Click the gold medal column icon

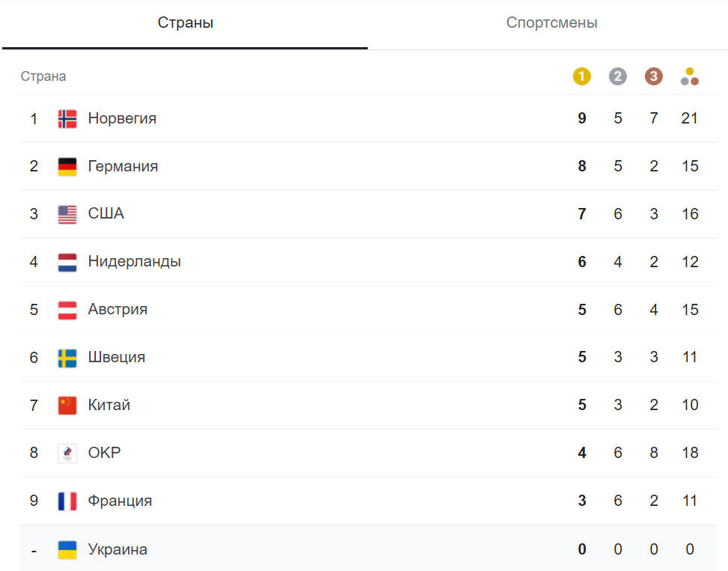(582, 76)
